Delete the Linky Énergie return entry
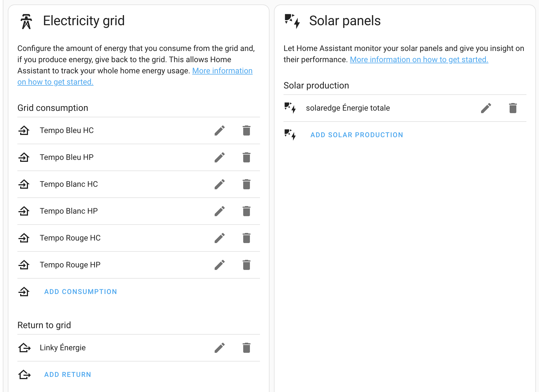The height and width of the screenshot is (392, 539). pyautogui.click(x=246, y=348)
